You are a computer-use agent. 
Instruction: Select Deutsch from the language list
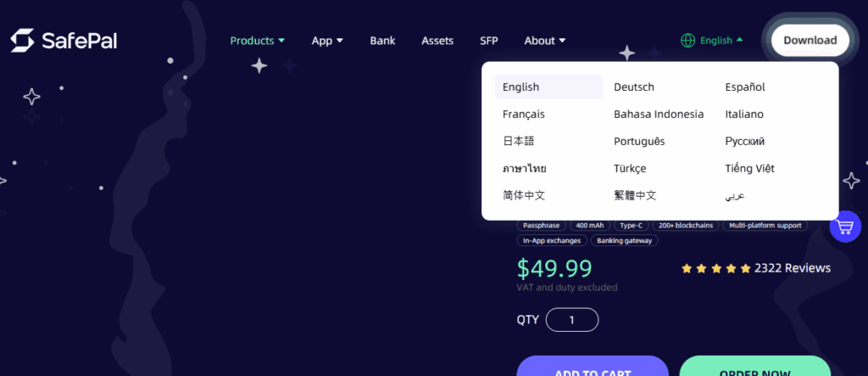click(x=634, y=87)
